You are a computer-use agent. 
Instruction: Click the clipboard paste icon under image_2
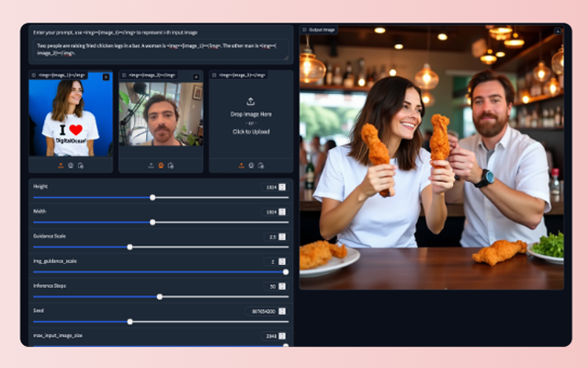click(171, 166)
